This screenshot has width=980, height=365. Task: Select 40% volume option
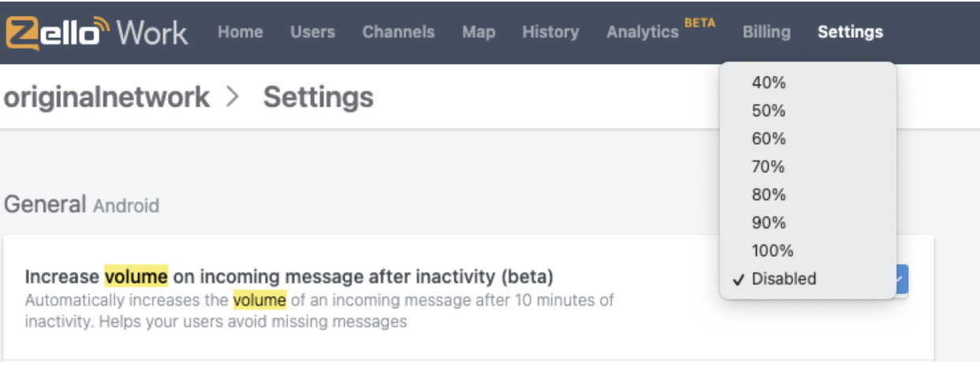[x=808, y=83]
